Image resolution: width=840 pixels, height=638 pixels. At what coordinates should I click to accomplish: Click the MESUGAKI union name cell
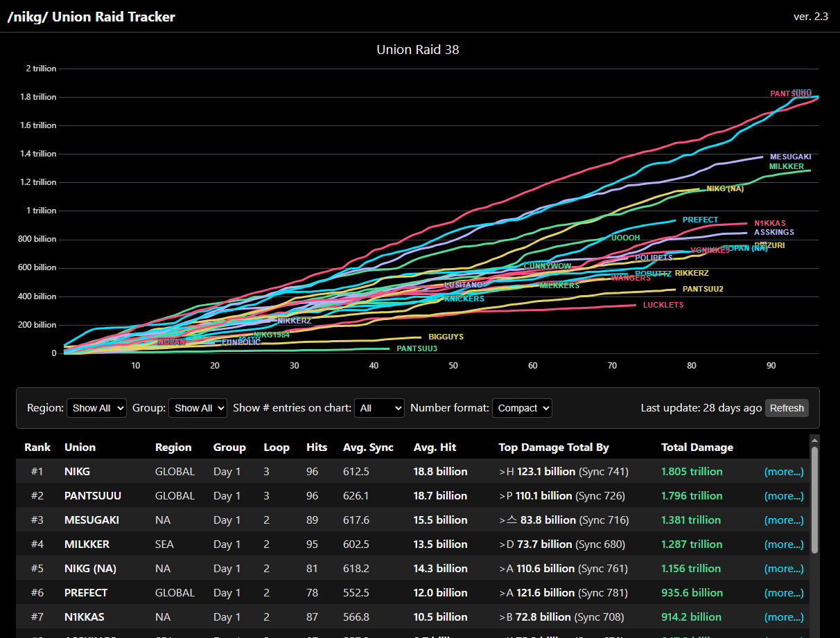(91, 520)
